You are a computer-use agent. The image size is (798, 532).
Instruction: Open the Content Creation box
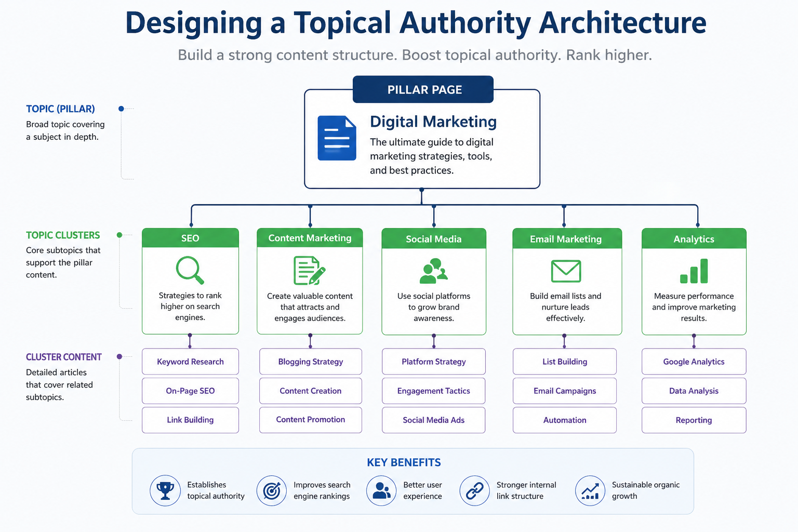[311, 391]
